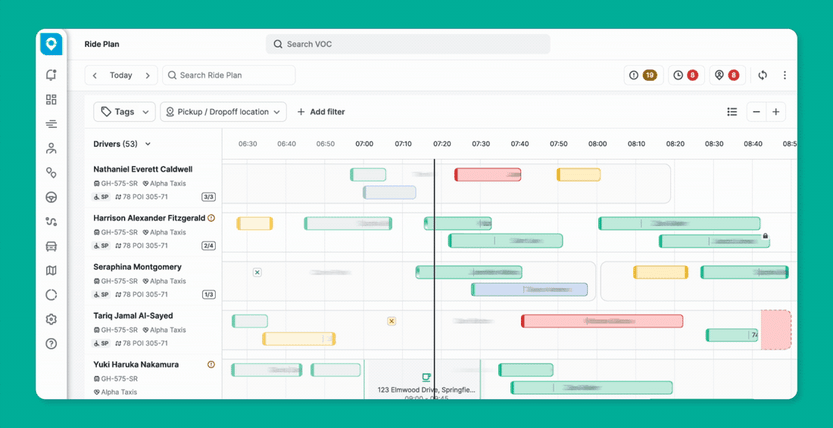Expand the Tags dropdown
This screenshot has height=428, width=833.
(x=124, y=112)
